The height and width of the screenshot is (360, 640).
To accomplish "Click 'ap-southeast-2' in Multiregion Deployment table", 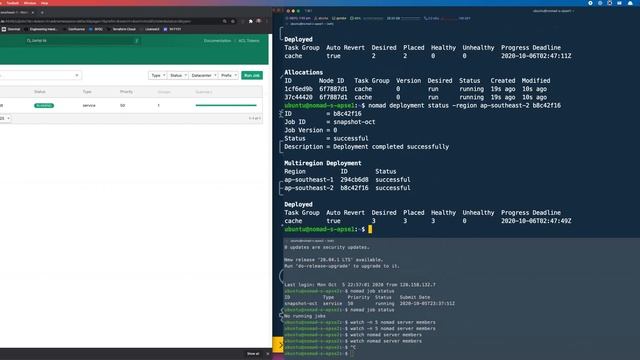I will tap(309, 188).
